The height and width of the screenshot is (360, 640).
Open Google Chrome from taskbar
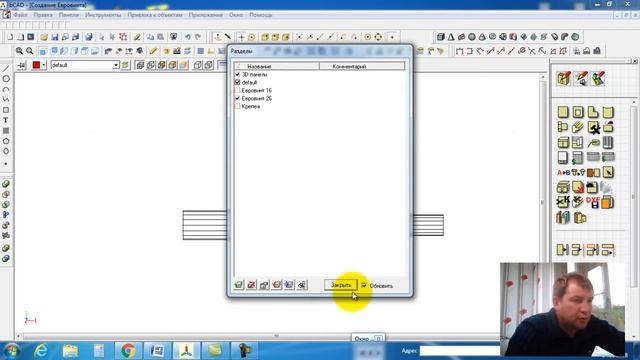[x=128, y=351]
